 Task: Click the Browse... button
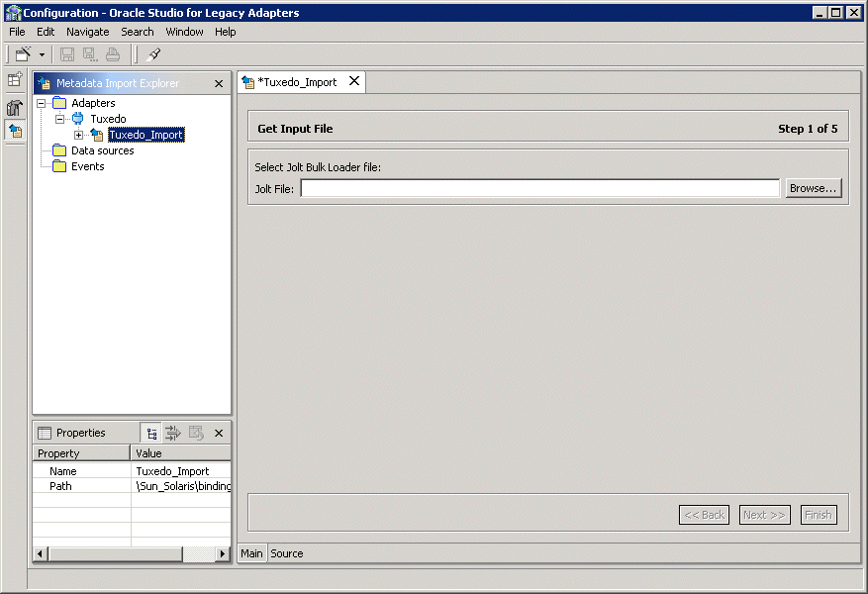coord(814,188)
